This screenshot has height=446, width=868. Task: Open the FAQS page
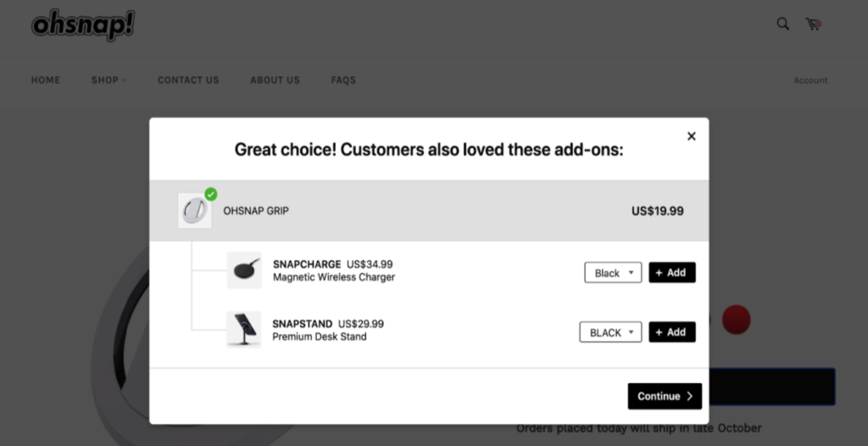[x=343, y=81]
